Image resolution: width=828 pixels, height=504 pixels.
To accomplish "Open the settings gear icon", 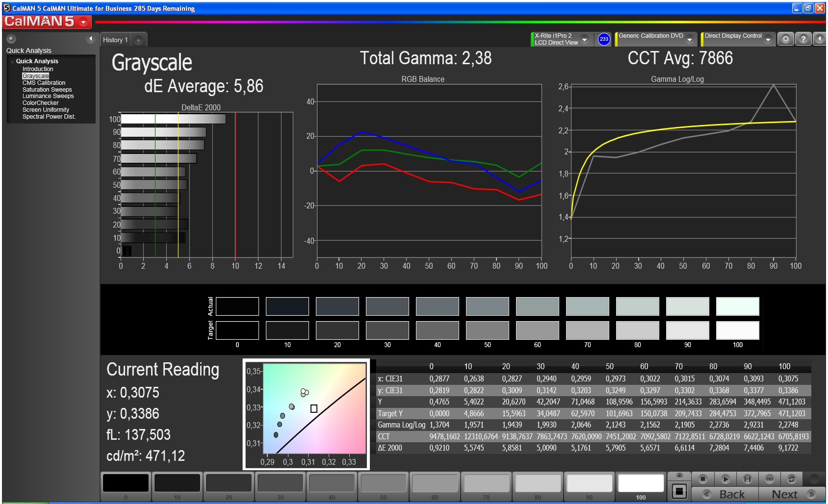I will coord(785,39).
